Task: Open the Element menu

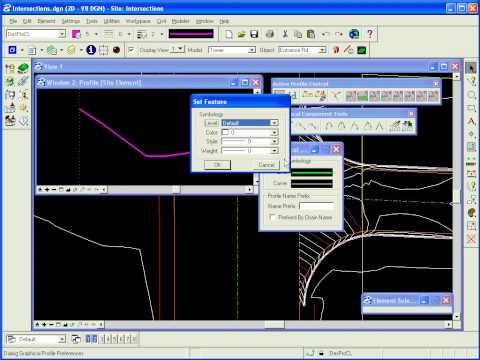Action: pyautogui.click(x=46, y=21)
